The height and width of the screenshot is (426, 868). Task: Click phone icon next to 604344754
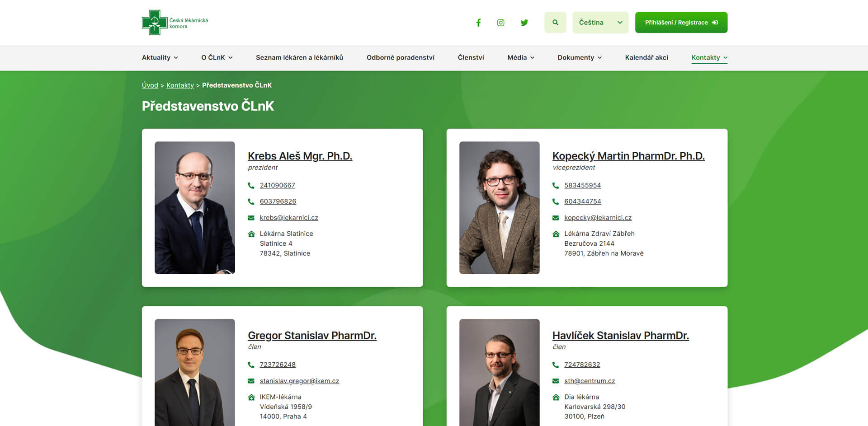tap(556, 201)
